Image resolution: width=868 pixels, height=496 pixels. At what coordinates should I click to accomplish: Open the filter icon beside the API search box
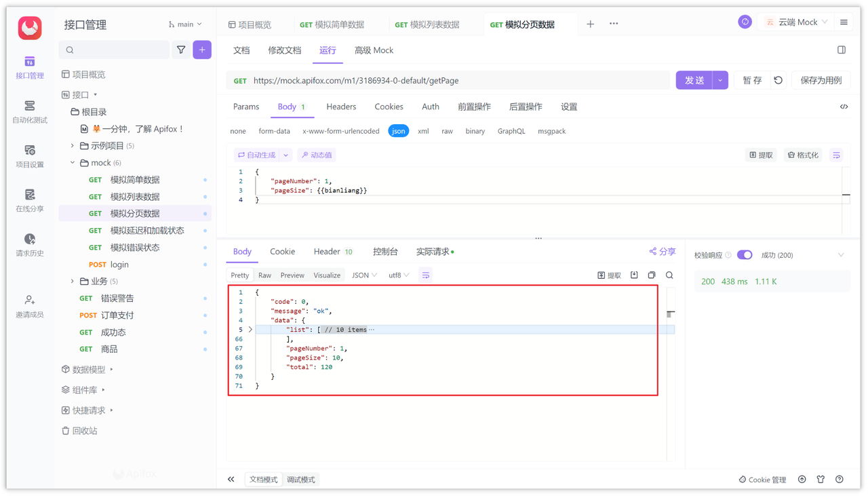point(182,50)
